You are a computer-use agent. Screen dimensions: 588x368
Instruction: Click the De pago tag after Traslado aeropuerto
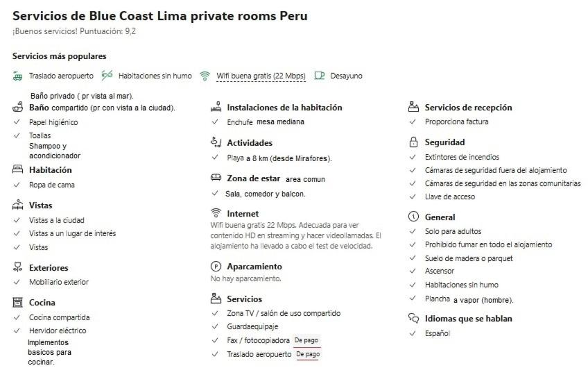[x=309, y=354]
